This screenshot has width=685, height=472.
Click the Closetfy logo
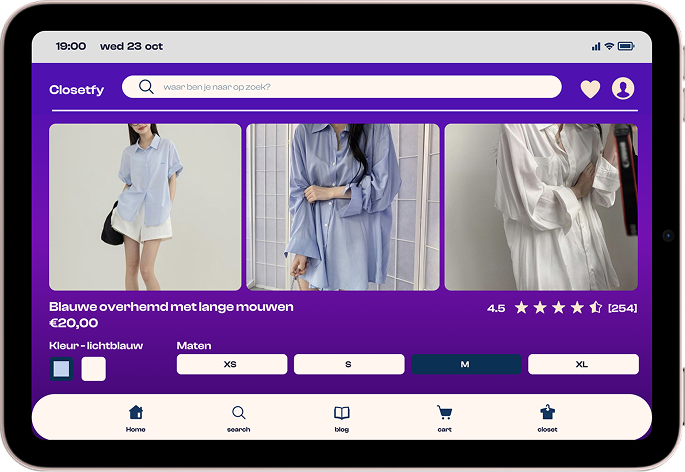(x=76, y=90)
